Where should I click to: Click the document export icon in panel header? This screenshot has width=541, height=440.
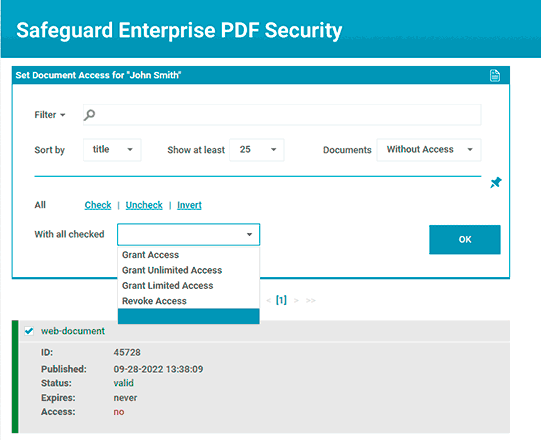(x=494, y=75)
